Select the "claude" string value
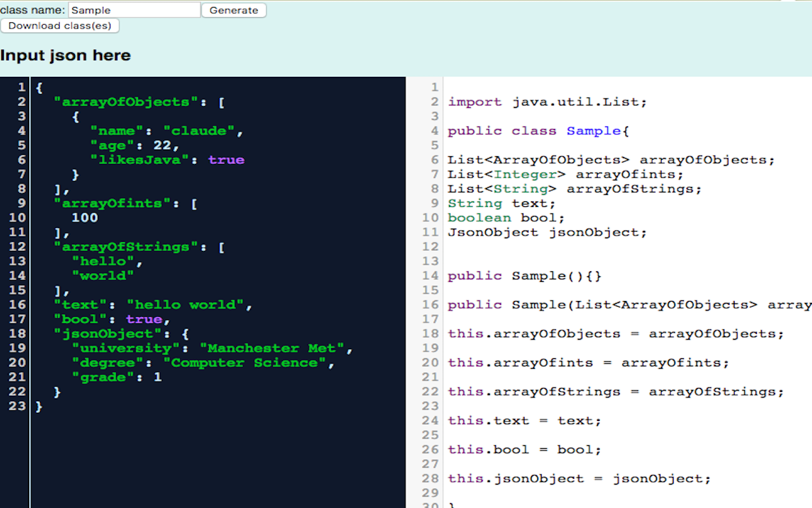Image resolution: width=812 pixels, height=508 pixels. 199,131
